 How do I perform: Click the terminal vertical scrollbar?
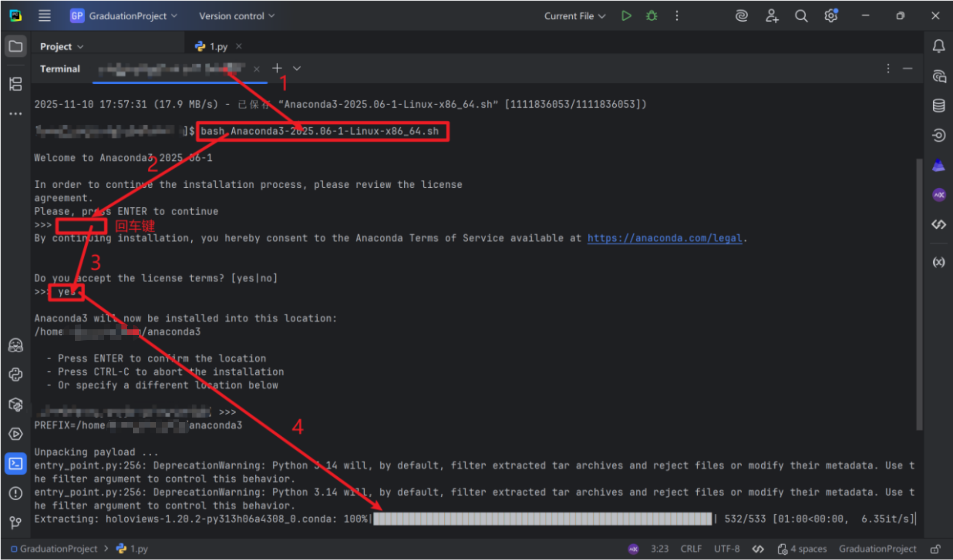point(919,294)
